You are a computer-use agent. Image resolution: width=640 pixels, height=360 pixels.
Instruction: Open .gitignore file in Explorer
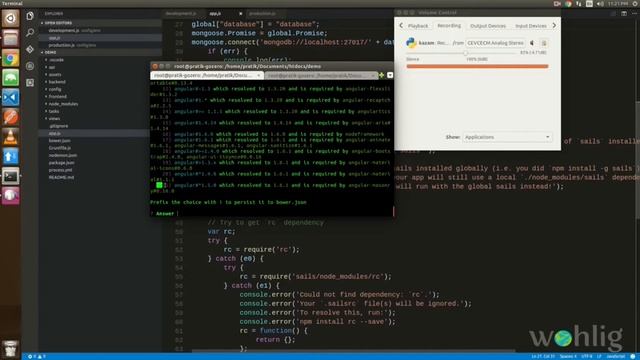pos(58,126)
